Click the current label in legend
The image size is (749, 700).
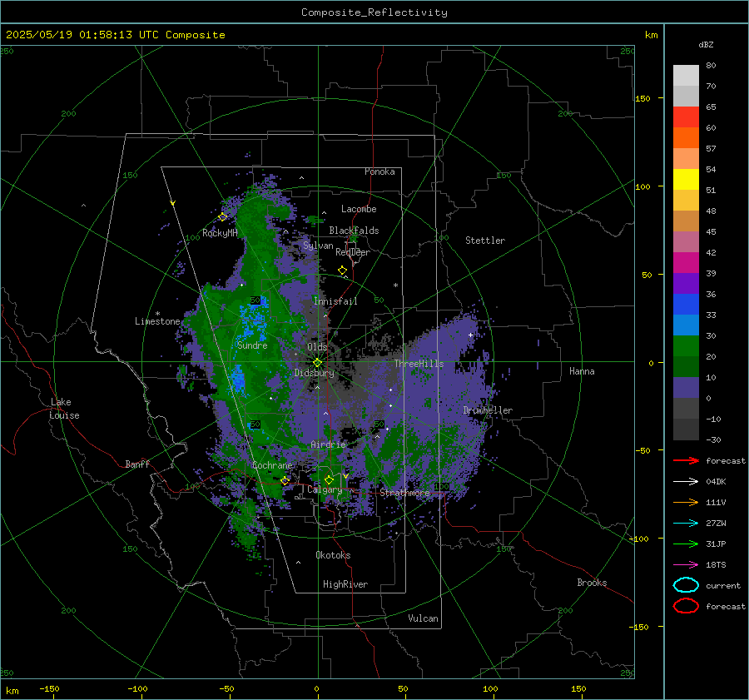pyautogui.click(x=723, y=586)
